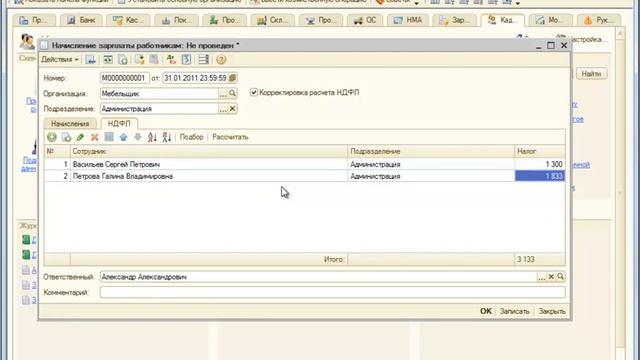Click the edit row pencil icon
Image resolution: width=640 pixels, height=360 pixels.
[x=80, y=137]
